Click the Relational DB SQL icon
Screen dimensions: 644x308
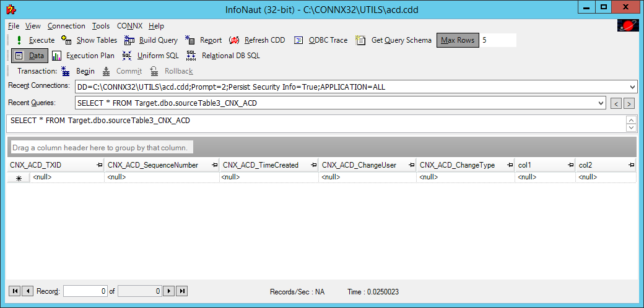pos(191,56)
